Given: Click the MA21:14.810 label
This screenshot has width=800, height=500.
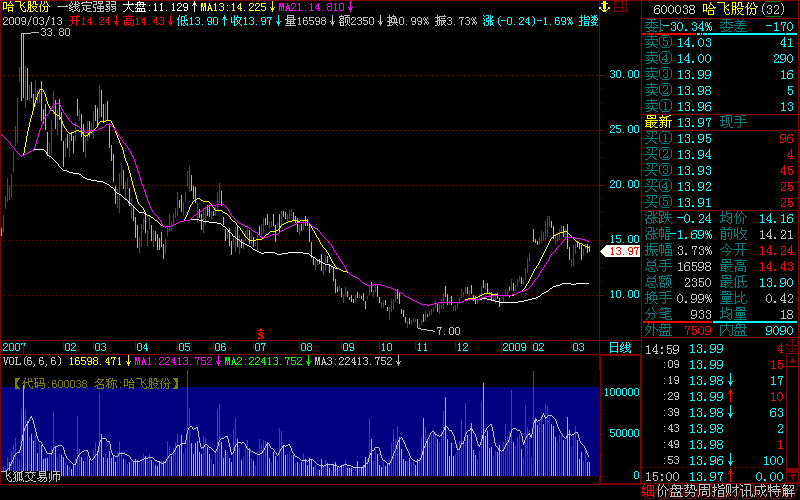Looking at the screenshot, I should click(313, 8).
